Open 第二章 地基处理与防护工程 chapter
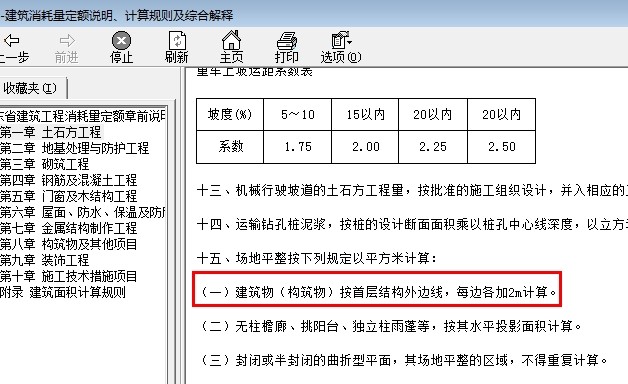Viewport: 628px width, 384px height. (74, 148)
